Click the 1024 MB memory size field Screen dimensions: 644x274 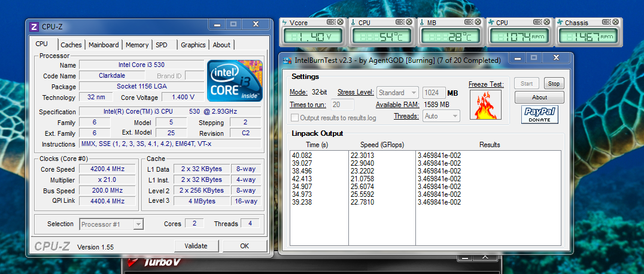tap(434, 92)
